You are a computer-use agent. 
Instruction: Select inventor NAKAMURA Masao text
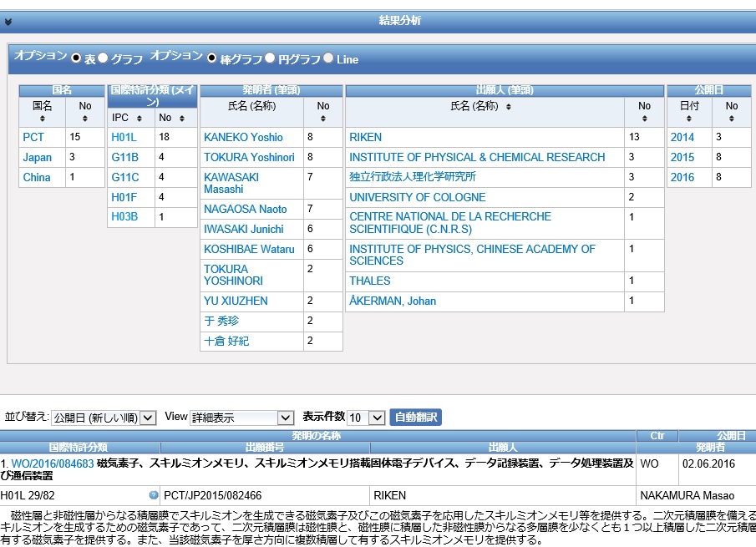pos(687,495)
